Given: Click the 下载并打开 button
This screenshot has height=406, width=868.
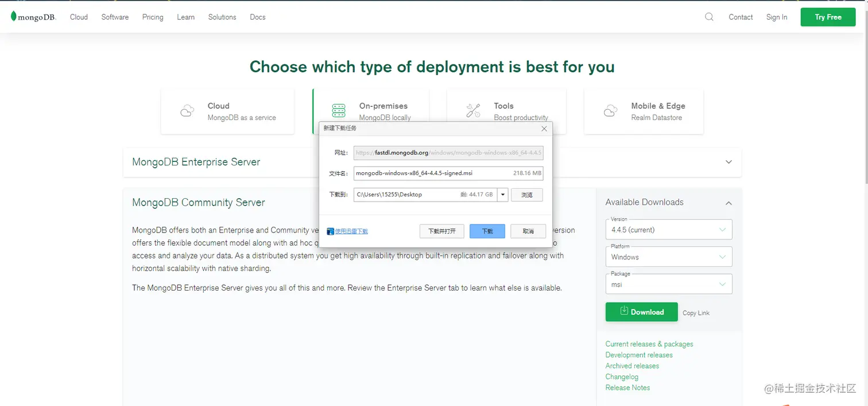Looking at the screenshot, I should pyautogui.click(x=442, y=231).
